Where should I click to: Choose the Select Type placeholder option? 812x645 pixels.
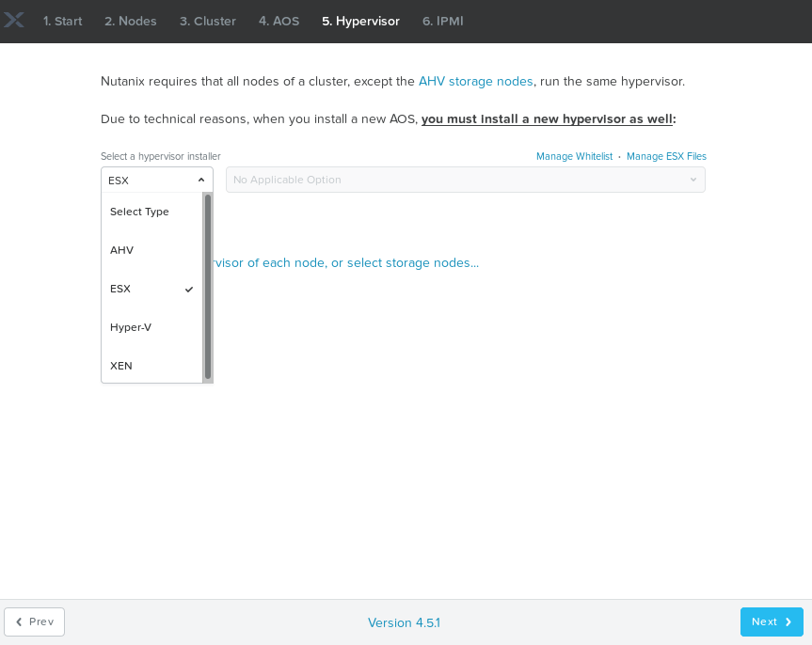click(139, 212)
